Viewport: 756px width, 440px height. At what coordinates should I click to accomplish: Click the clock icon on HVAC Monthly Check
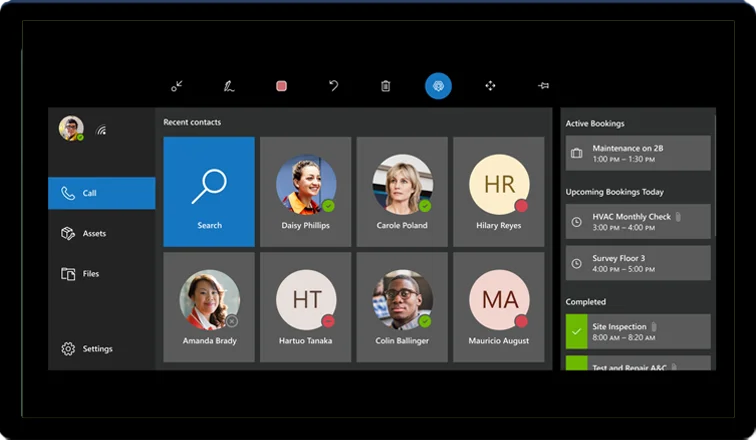(577, 222)
